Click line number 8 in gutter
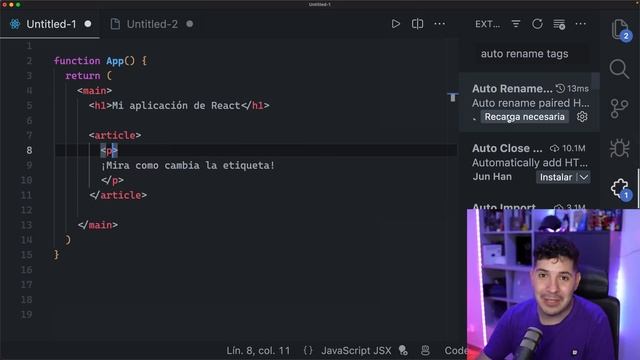 click(x=29, y=151)
